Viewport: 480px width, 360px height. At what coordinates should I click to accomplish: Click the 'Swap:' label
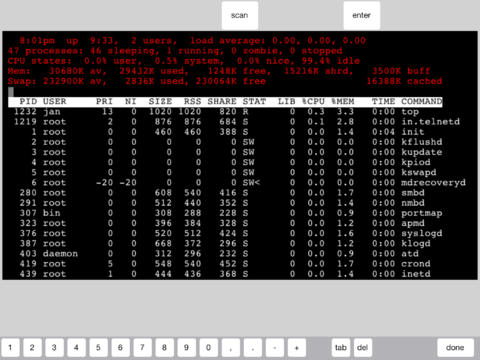pyautogui.click(x=22, y=81)
